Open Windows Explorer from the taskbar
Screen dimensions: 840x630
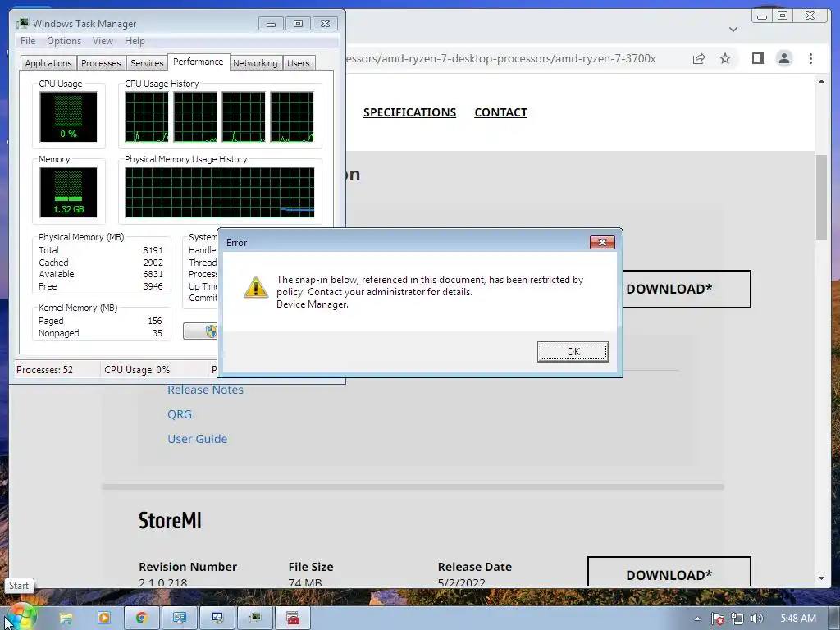pyautogui.click(x=66, y=619)
